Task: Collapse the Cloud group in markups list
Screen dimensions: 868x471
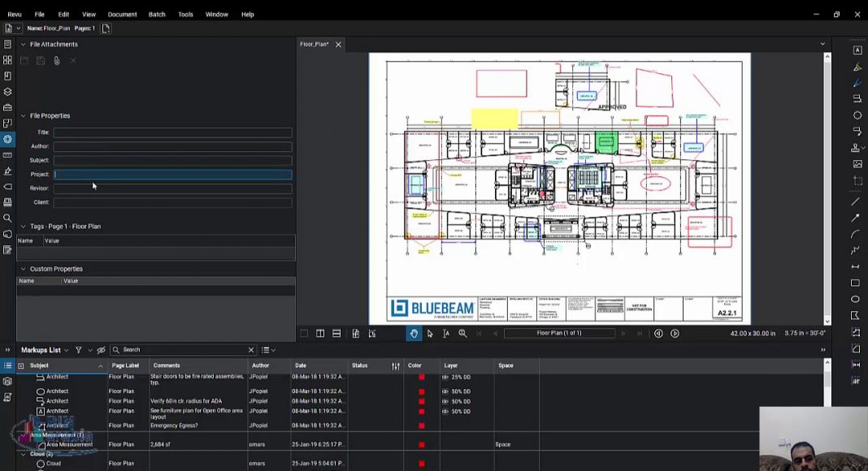Action: [x=23, y=454]
